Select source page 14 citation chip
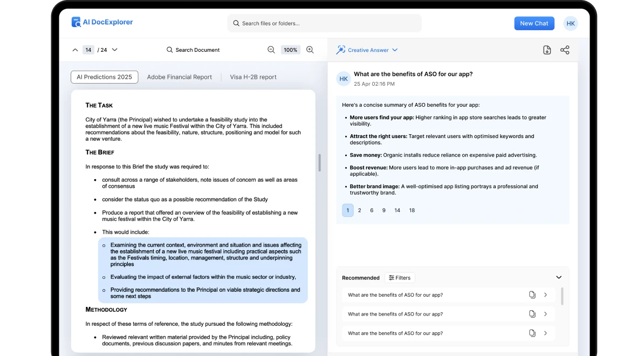The height and width of the screenshot is (356, 644). point(398,210)
